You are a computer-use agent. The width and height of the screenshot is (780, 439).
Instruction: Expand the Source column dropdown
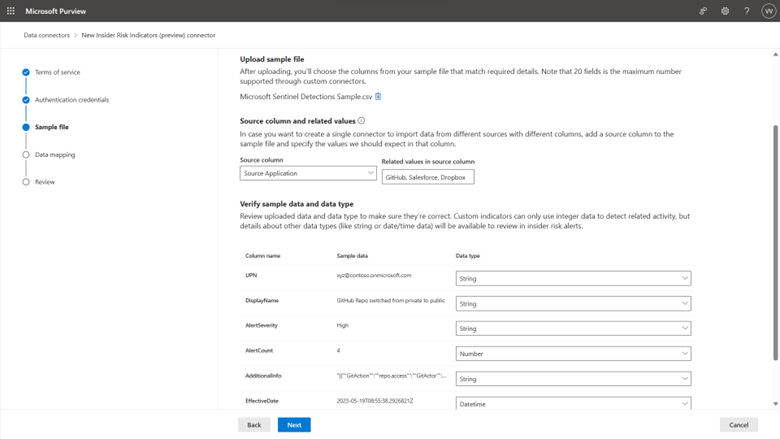pyautogui.click(x=308, y=173)
